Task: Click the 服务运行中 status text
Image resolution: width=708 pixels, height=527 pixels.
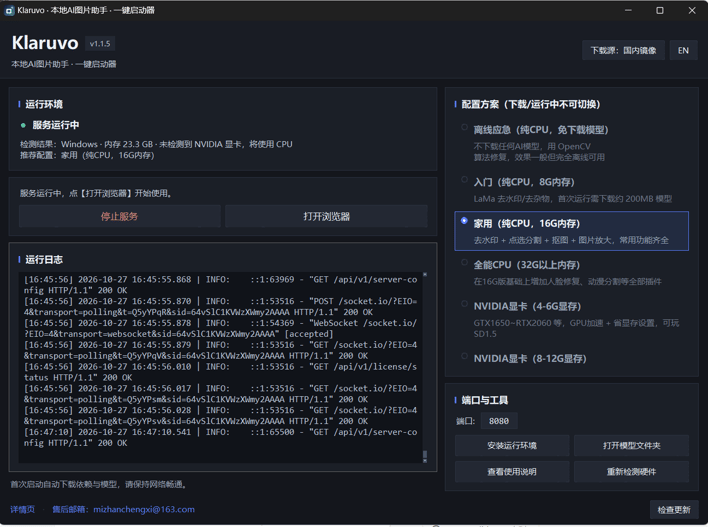Action: (56, 125)
